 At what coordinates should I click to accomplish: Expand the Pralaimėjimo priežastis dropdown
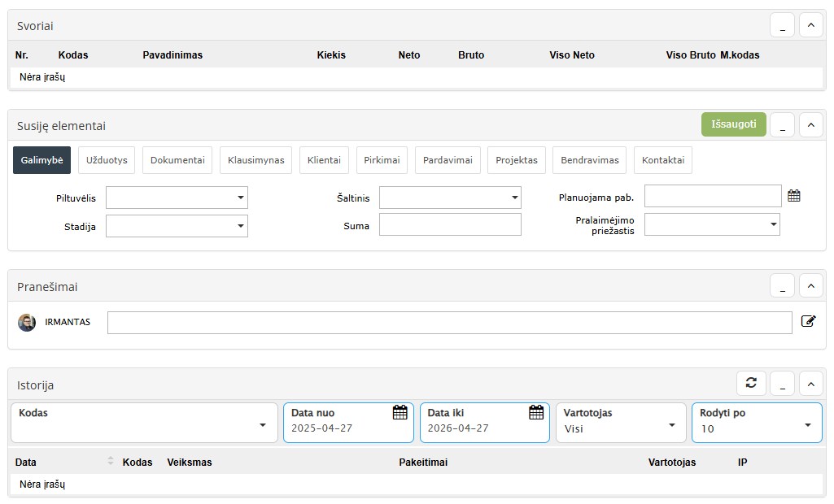[x=712, y=224]
